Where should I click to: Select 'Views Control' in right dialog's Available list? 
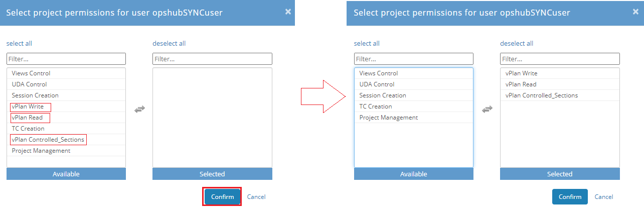coord(379,73)
